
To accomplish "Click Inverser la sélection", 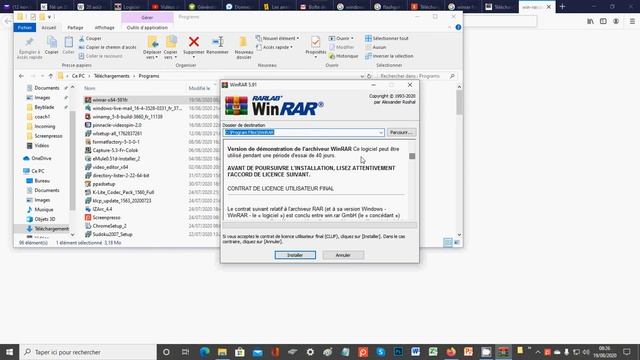I will tap(389, 56).
